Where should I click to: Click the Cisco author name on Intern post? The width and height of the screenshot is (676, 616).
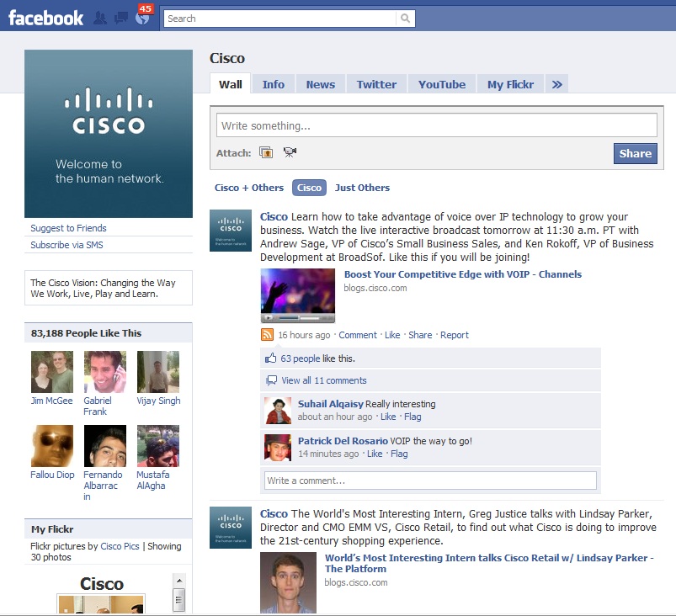(x=274, y=514)
